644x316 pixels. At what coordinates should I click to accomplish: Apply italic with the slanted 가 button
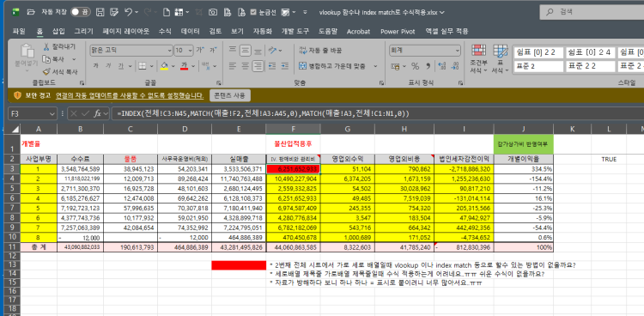(x=108, y=66)
